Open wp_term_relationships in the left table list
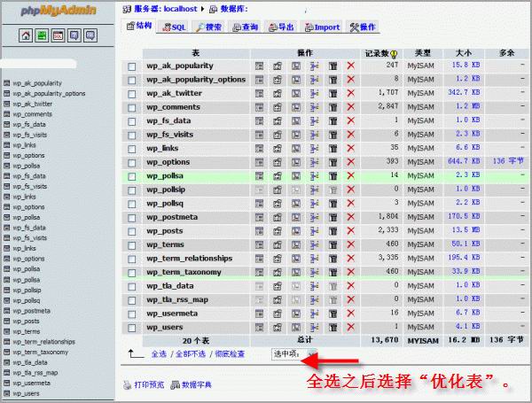Image resolution: width=532 pixels, height=403 pixels. click(x=44, y=342)
